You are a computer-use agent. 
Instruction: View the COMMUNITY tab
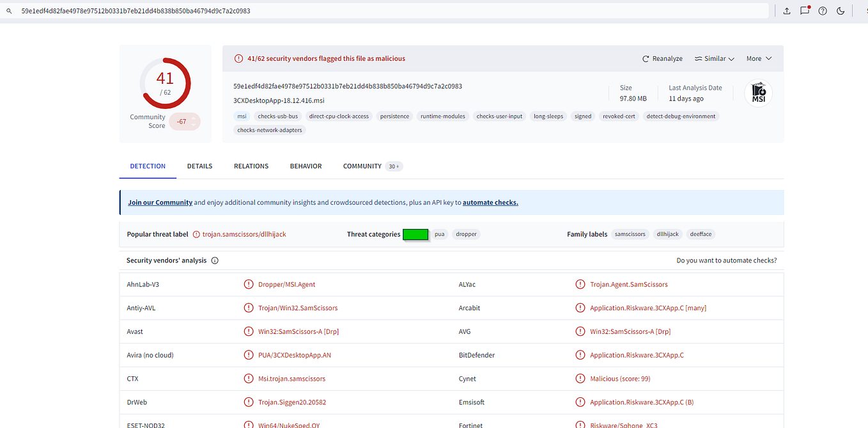362,166
